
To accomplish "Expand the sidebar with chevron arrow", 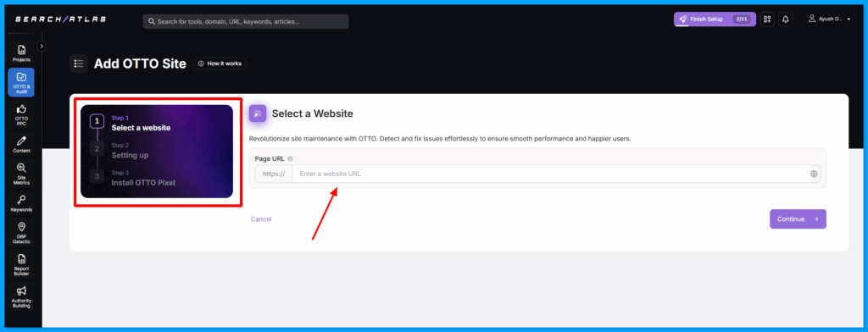I will tap(42, 46).
